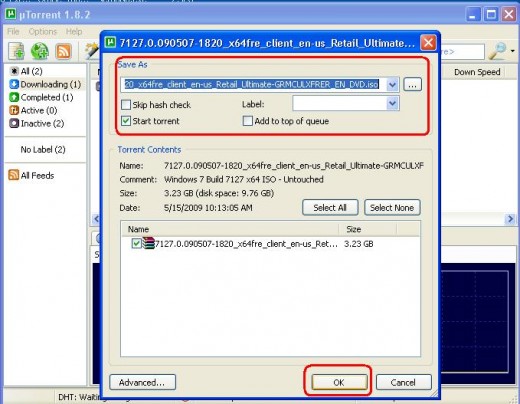Viewport: 520px width, 404px height.
Task: Open the Options menu
Action: 43,32
